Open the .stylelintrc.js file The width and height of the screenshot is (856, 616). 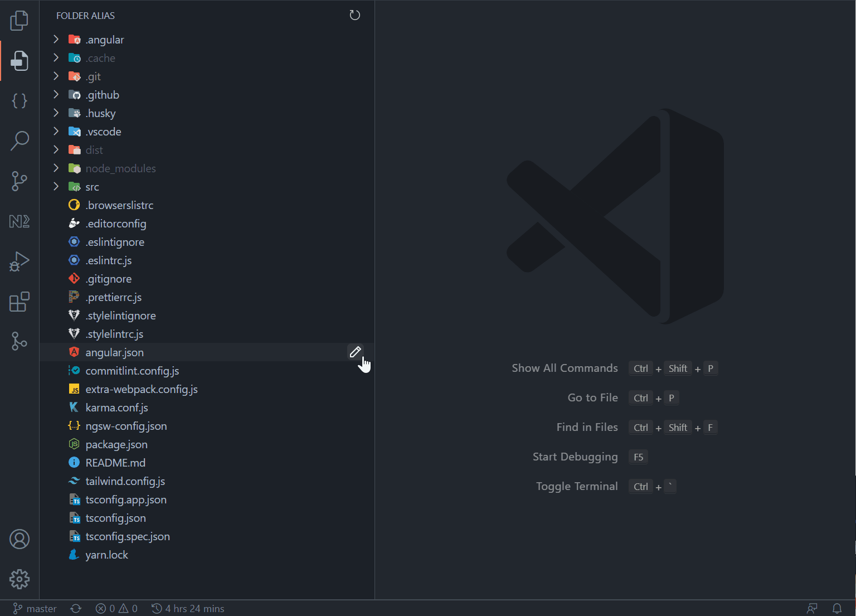[x=207, y=334]
